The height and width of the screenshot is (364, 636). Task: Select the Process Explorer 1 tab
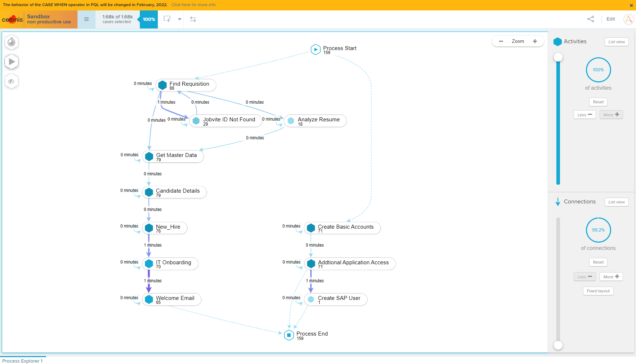23,361
